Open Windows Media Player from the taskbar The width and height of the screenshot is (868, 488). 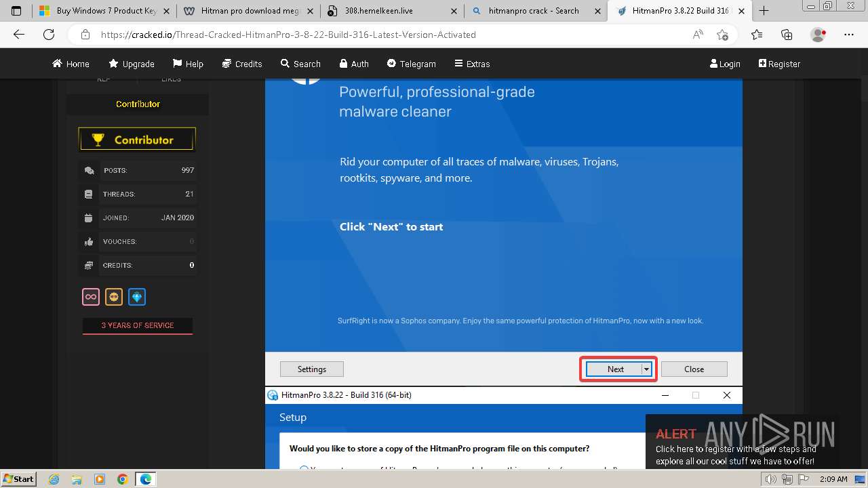100,479
